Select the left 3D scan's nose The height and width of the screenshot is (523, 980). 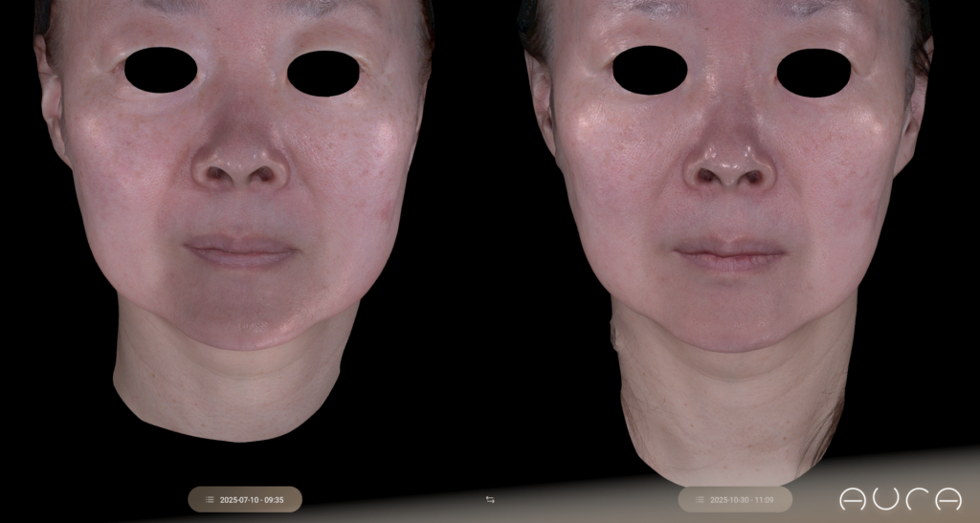(239, 158)
